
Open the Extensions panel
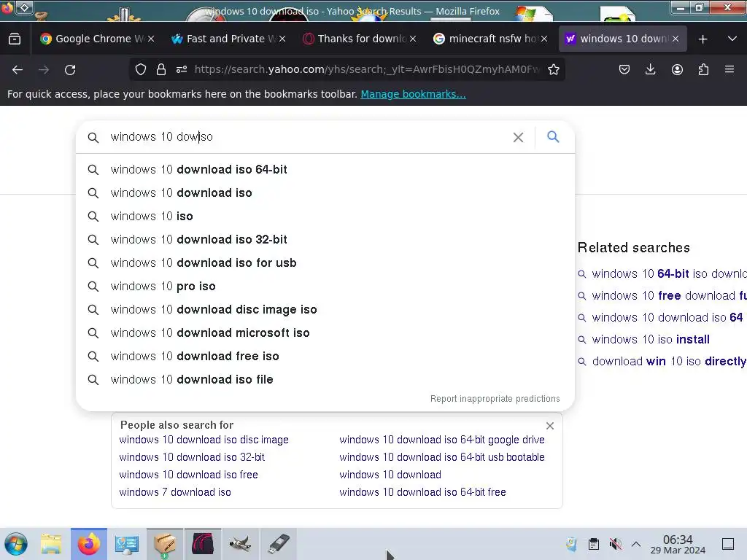click(x=703, y=69)
